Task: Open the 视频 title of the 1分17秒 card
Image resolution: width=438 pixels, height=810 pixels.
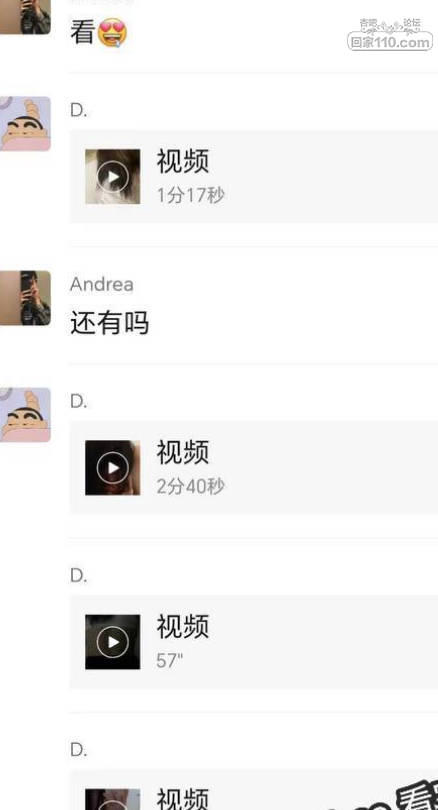Action: 183,161
